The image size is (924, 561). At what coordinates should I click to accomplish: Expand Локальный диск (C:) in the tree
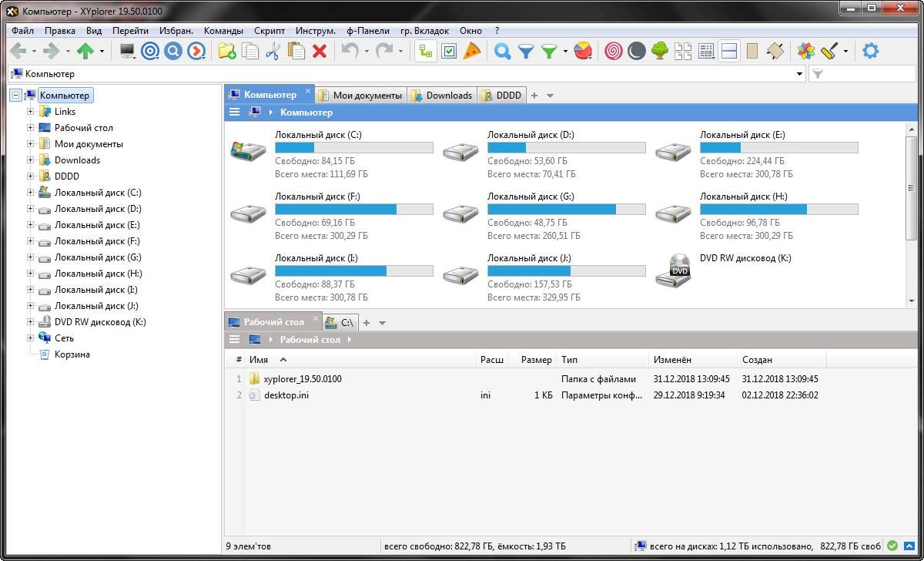click(x=31, y=193)
